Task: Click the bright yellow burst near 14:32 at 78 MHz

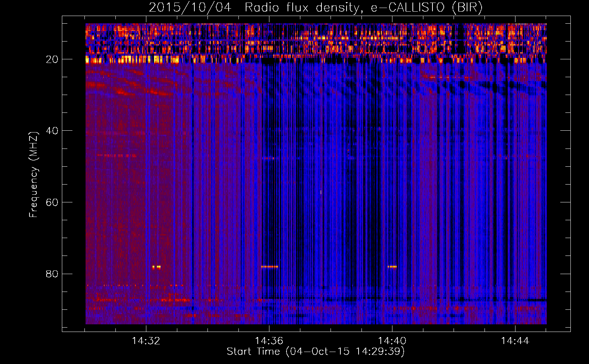Action: [157, 267]
